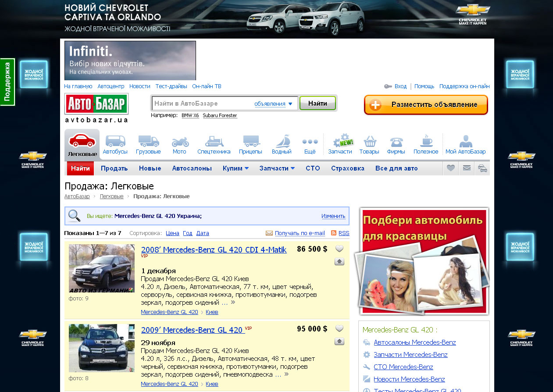
Task: Open the Фирмы telephone icon
Action: pos(396,142)
